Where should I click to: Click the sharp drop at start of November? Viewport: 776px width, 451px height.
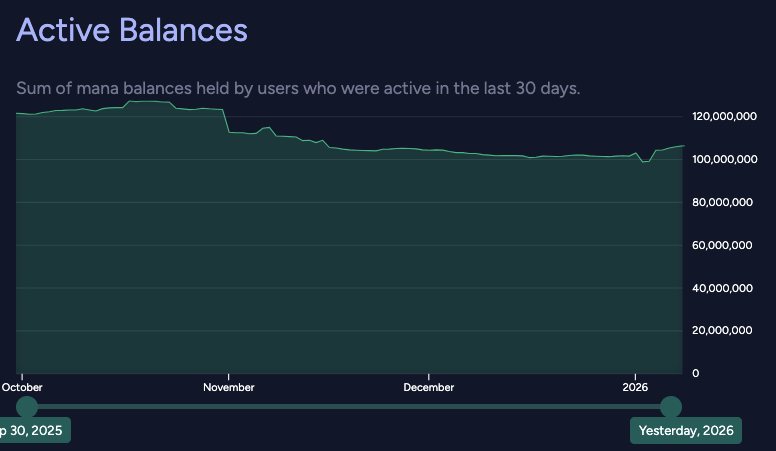point(227,121)
